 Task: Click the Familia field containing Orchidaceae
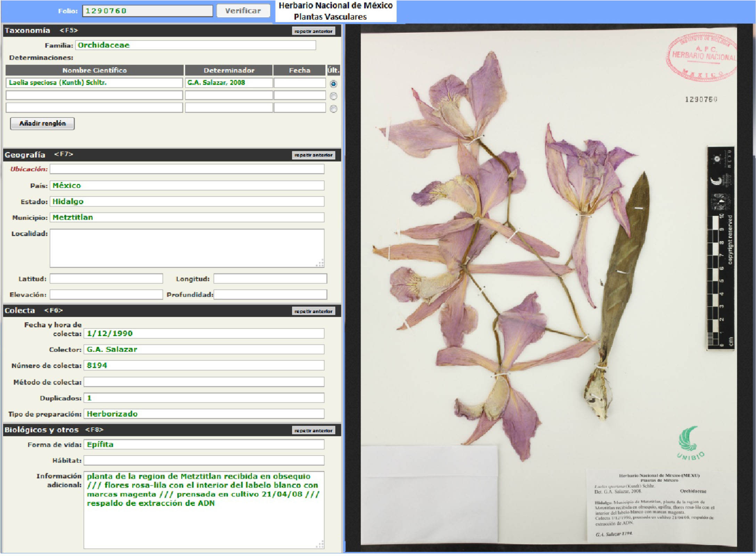(196, 45)
